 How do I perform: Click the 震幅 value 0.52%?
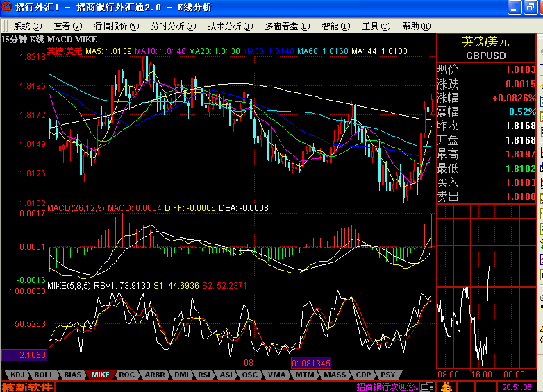click(x=522, y=112)
